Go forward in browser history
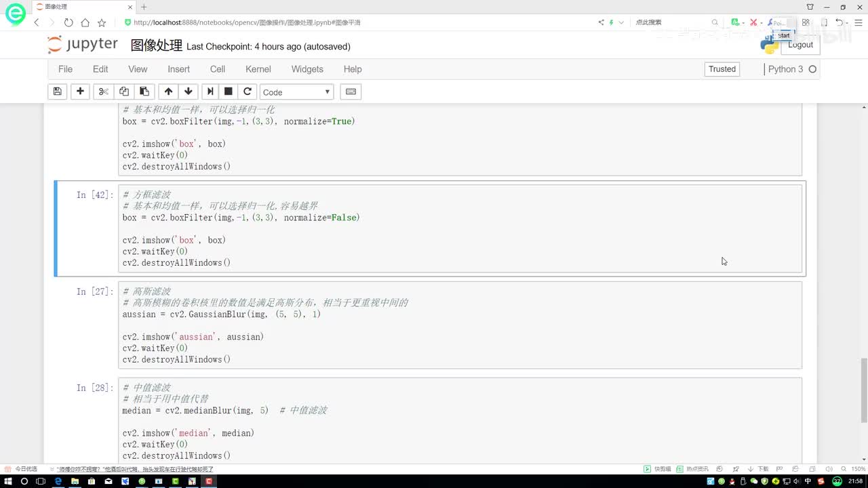 coord(52,22)
